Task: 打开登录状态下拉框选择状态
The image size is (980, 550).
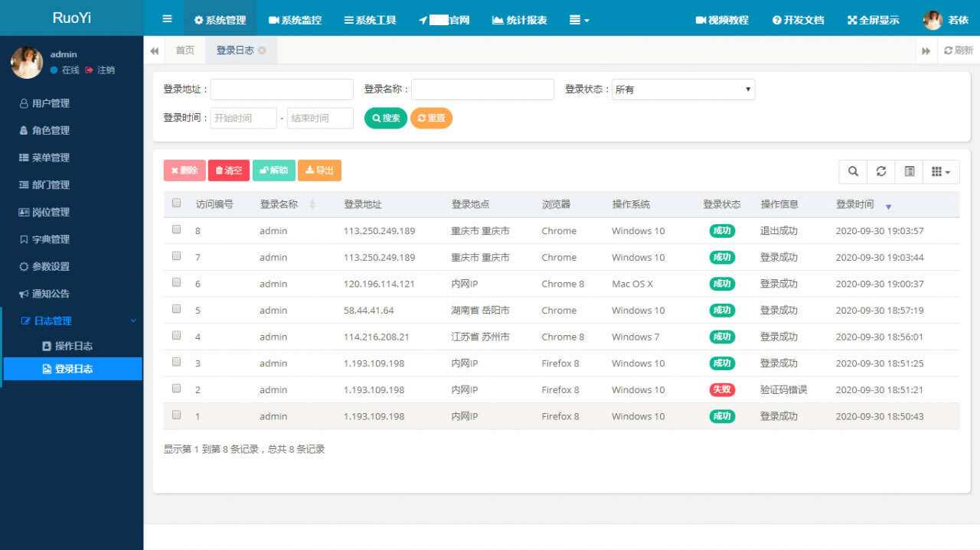Action: pos(682,89)
